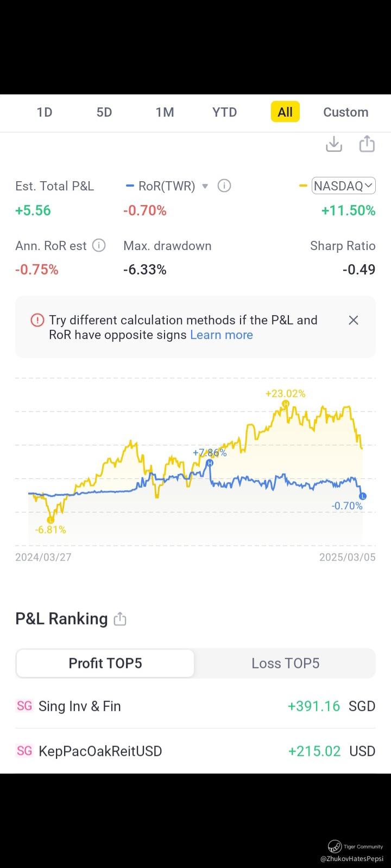Select the 1M period tab
Viewport: 391px width, 868px height.
[165, 112]
